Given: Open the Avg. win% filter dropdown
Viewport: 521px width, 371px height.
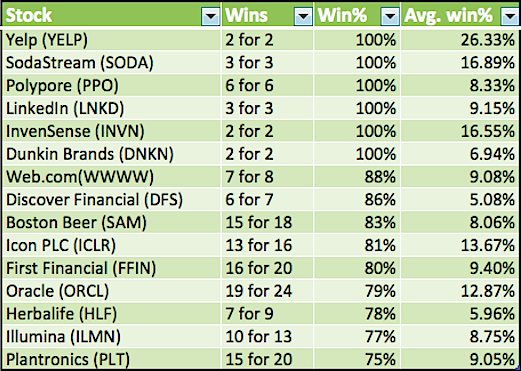Looking at the screenshot, I should tap(510, 15).
